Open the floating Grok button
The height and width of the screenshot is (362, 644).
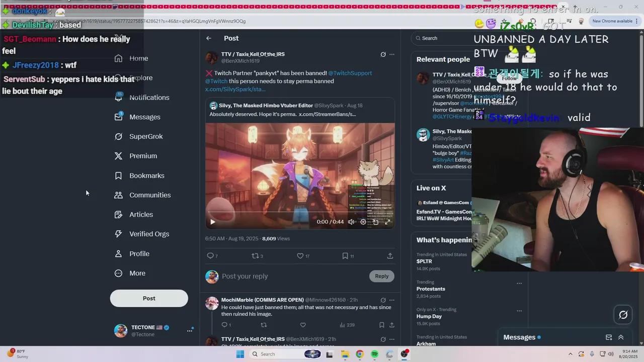coord(623,315)
